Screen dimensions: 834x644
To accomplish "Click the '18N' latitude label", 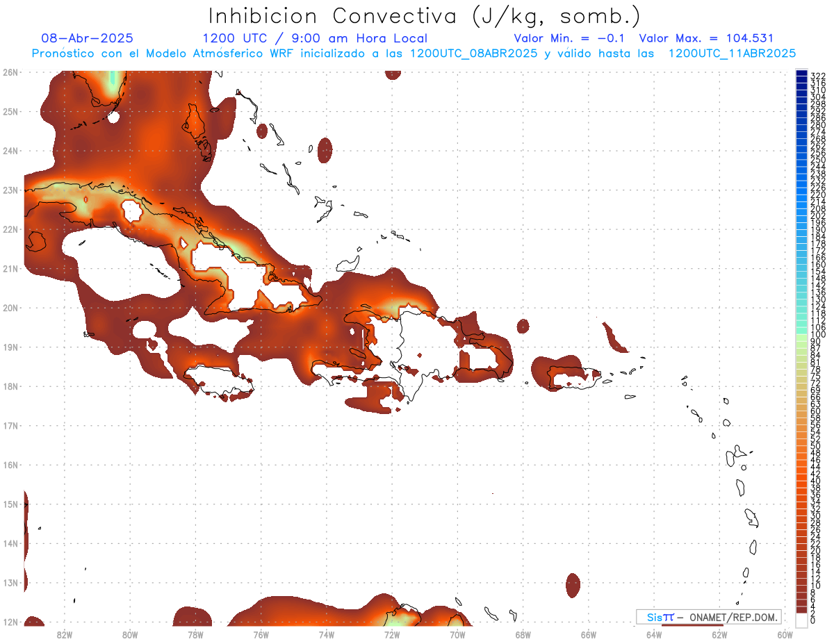I will click(x=10, y=386).
